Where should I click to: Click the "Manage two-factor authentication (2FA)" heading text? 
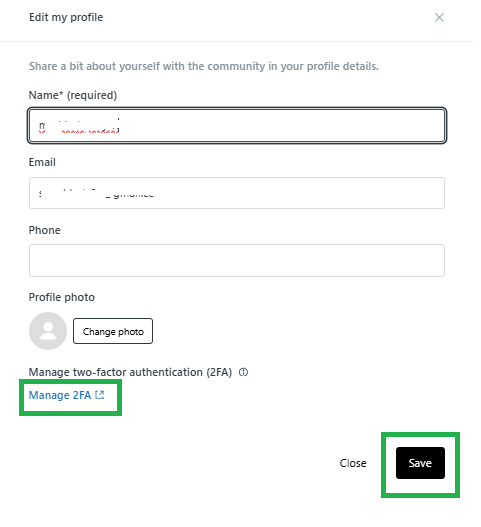pos(130,372)
